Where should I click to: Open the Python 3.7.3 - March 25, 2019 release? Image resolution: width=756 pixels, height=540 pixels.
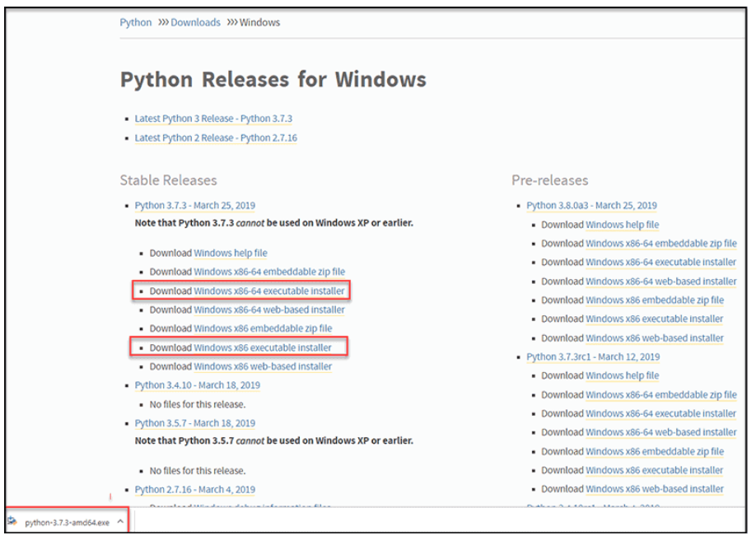[x=194, y=206]
